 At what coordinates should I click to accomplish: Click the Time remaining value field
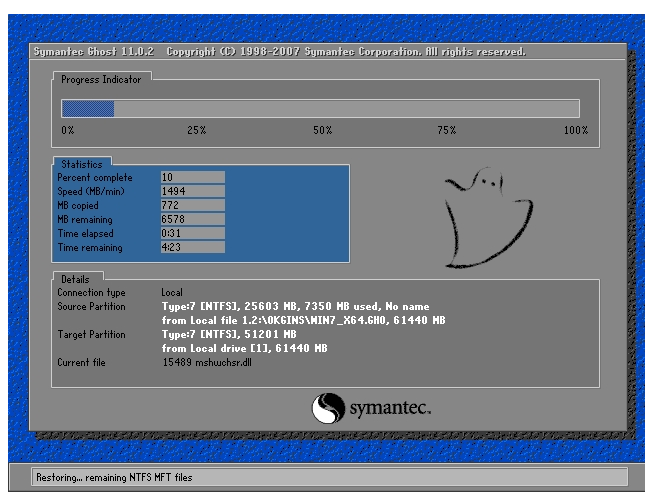(x=192, y=247)
